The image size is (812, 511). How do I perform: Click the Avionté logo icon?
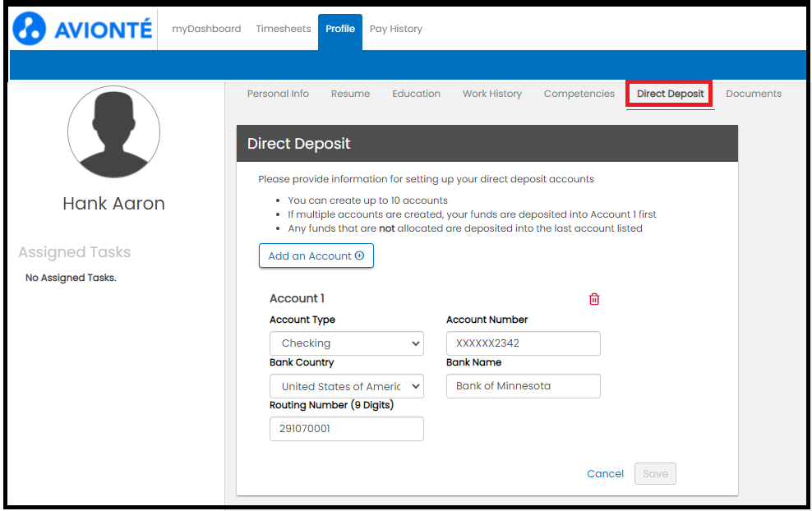pyautogui.click(x=30, y=29)
